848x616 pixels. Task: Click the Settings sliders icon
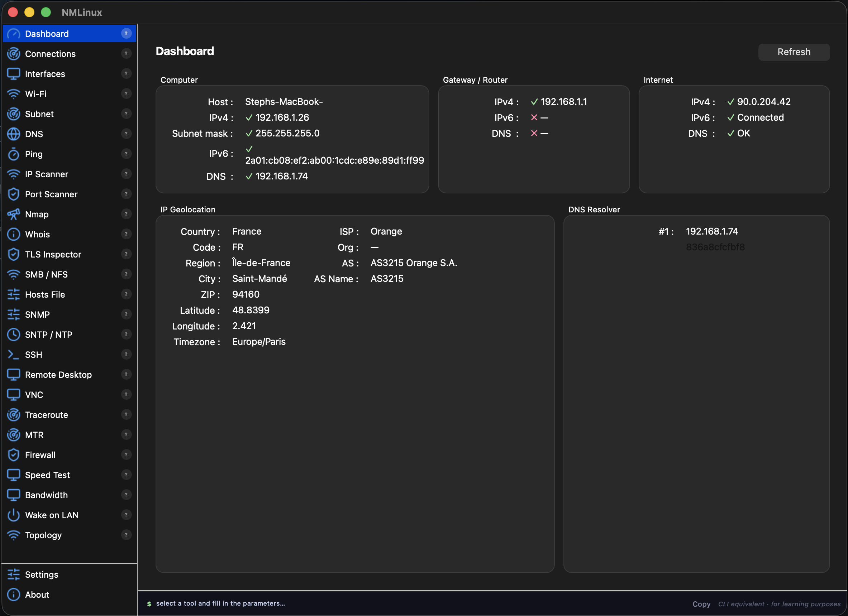14,574
